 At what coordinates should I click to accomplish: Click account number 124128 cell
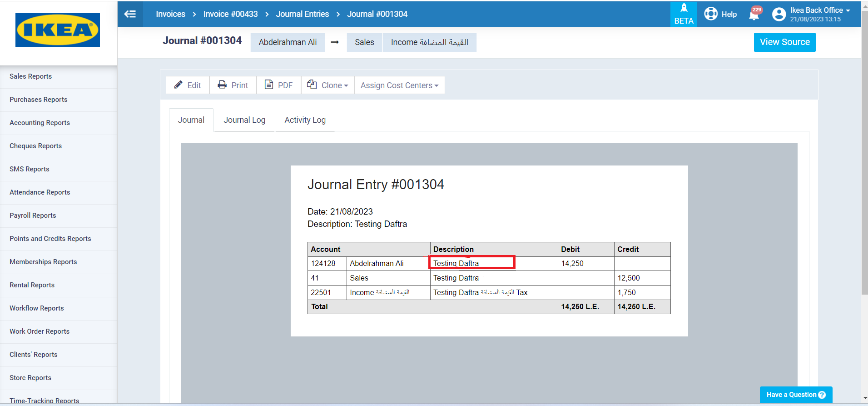coord(327,264)
